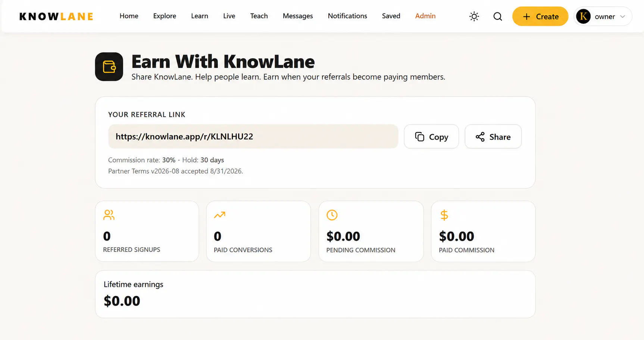This screenshot has height=340, width=644.
Task: Click the wallet icon beside heading
Action: [x=109, y=67]
